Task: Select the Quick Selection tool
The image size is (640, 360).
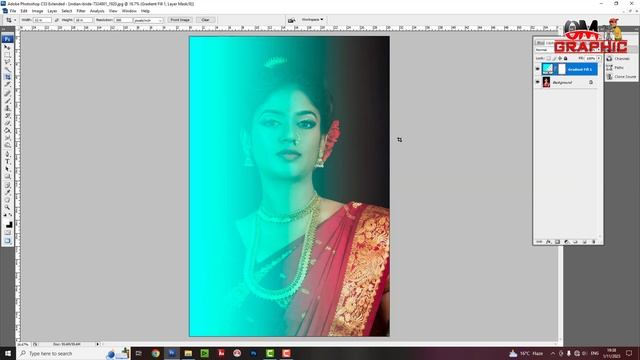Action: coord(7,69)
